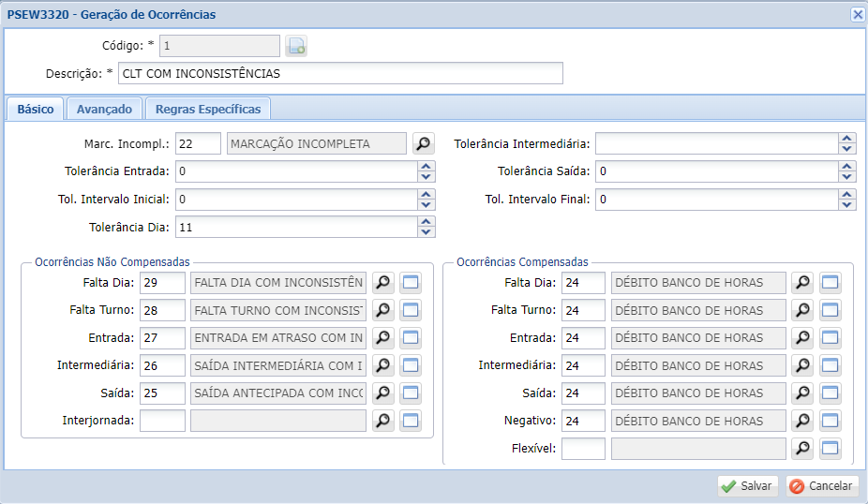Open details window for non-compensated Falta Turno
The width and height of the screenshot is (868, 504).
point(411,311)
